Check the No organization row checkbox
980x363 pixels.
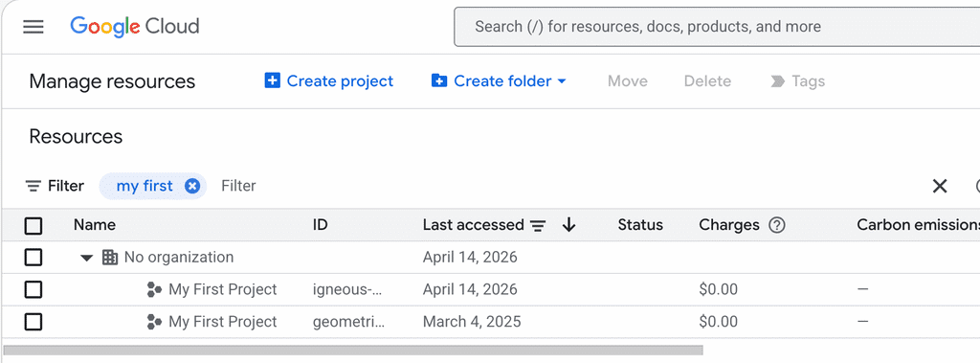tap(33, 258)
